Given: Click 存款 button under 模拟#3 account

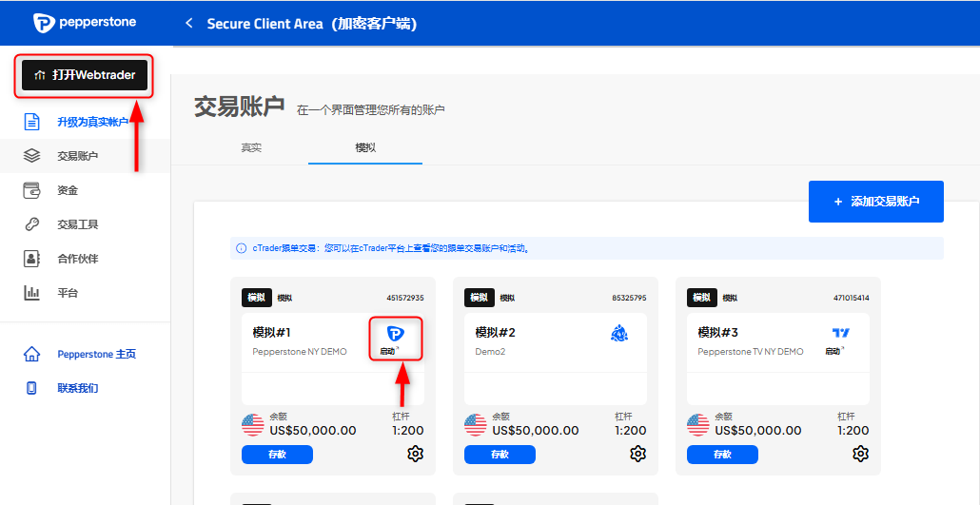Looking at the screenshot, I should point(722,455).
